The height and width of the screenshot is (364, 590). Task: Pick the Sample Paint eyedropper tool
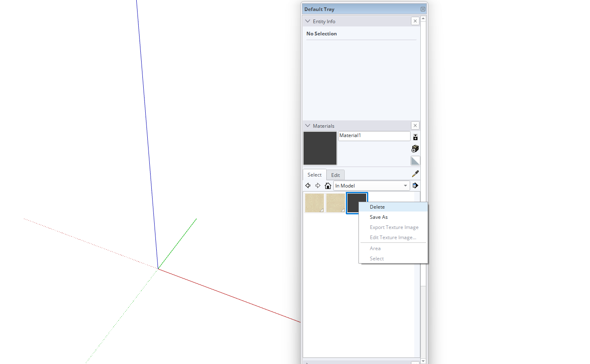415,174
